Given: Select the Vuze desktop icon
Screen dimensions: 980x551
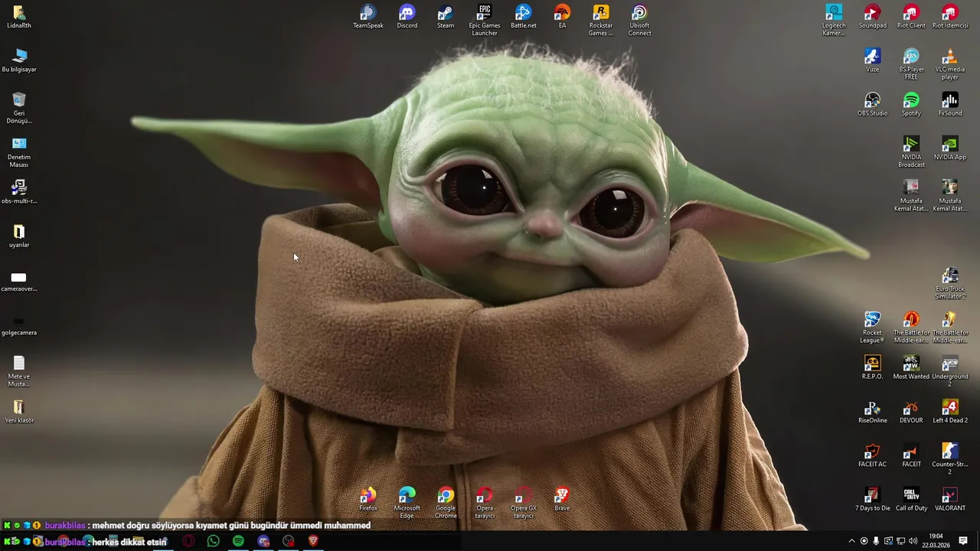Looking at the screenshot, I should [873, 60].
